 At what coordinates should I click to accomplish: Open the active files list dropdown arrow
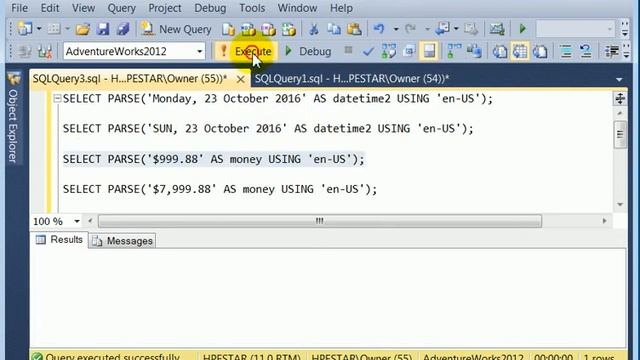pyautogui.click(x=619, y=79)
